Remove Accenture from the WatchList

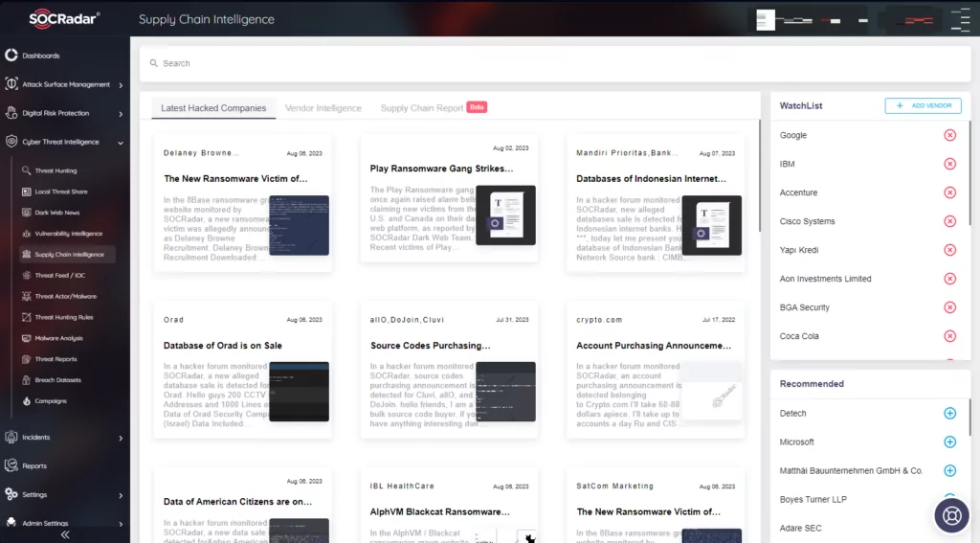[949, 192]
